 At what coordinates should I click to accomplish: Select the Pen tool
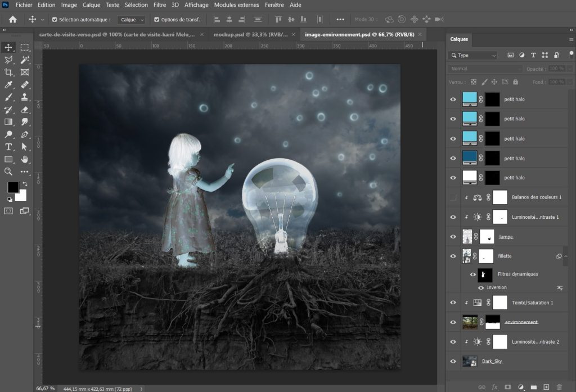pos(25,134)
